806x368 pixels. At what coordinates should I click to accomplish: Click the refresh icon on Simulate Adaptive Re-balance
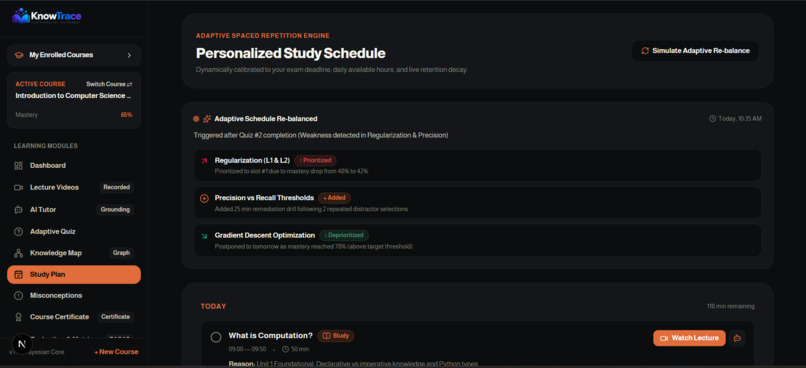[645, 51]
